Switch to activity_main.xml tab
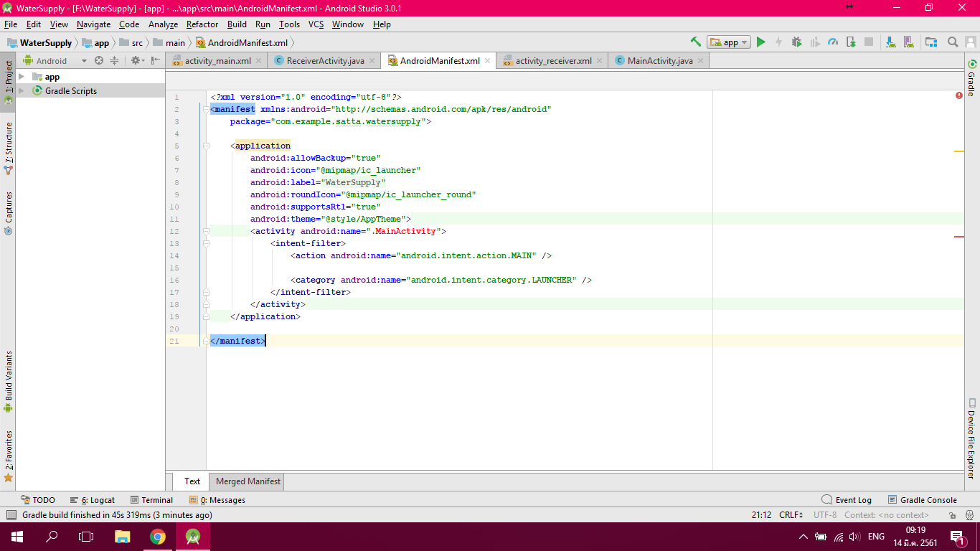 [217, 61]
